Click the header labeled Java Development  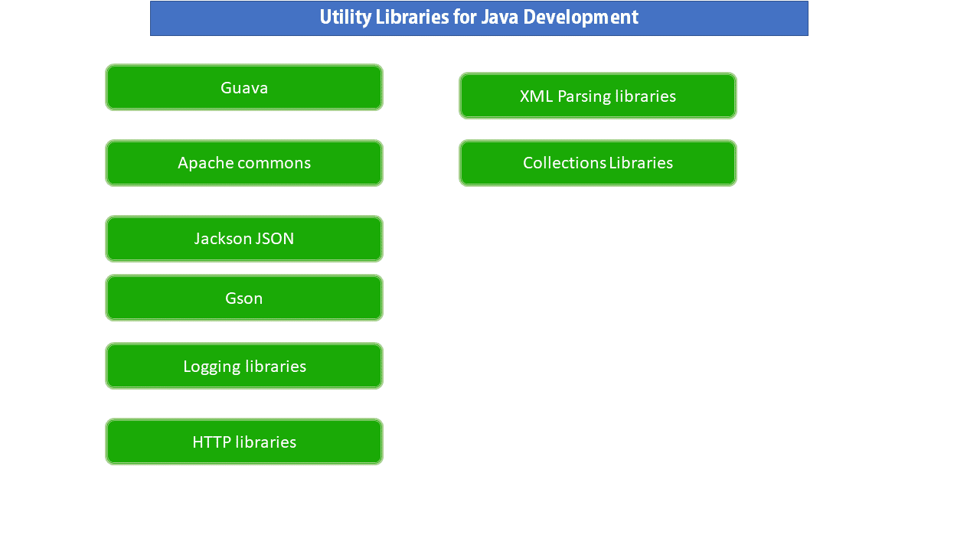coord(479,17)
